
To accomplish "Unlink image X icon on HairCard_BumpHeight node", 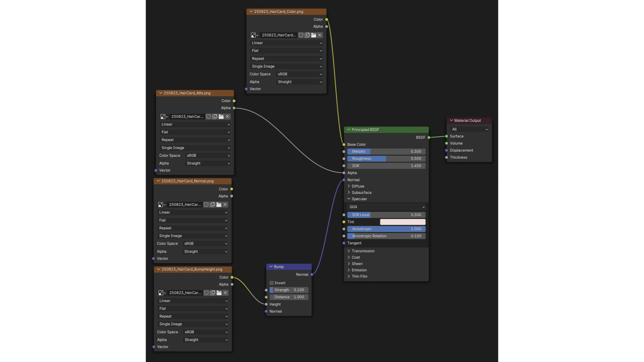I will click(225, 293).
